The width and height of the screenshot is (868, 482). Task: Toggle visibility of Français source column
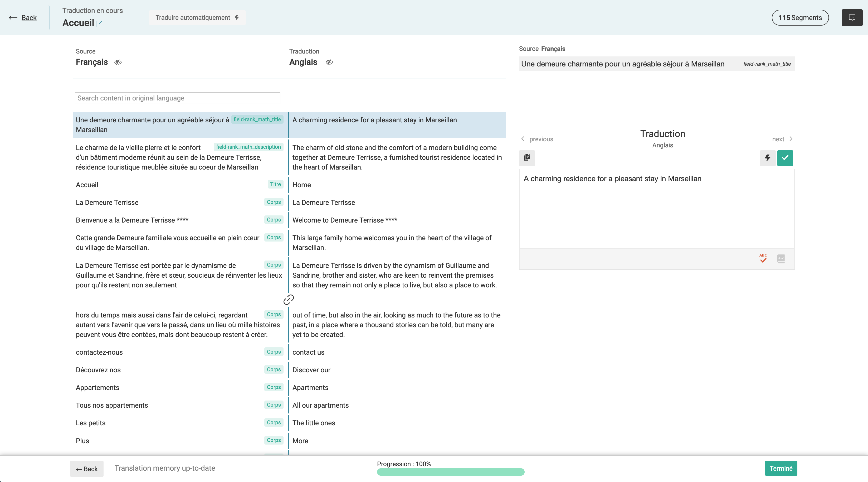pos(118,62)
